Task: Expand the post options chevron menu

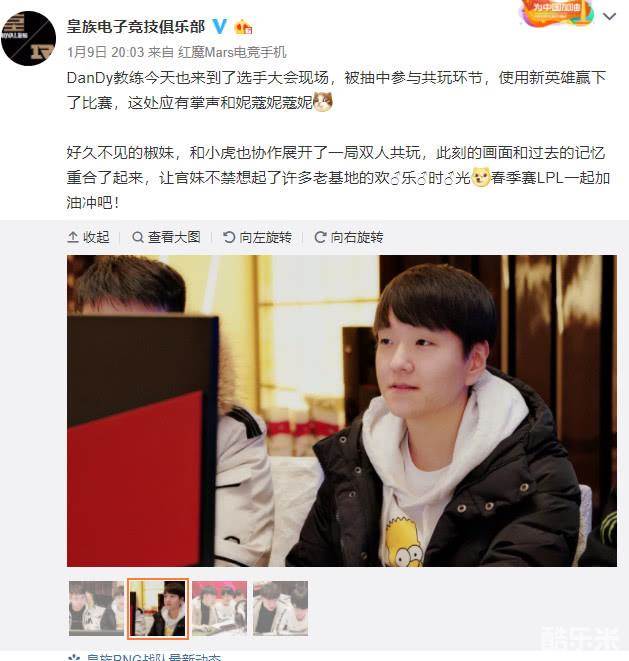Action: click(x=609, y=16)
